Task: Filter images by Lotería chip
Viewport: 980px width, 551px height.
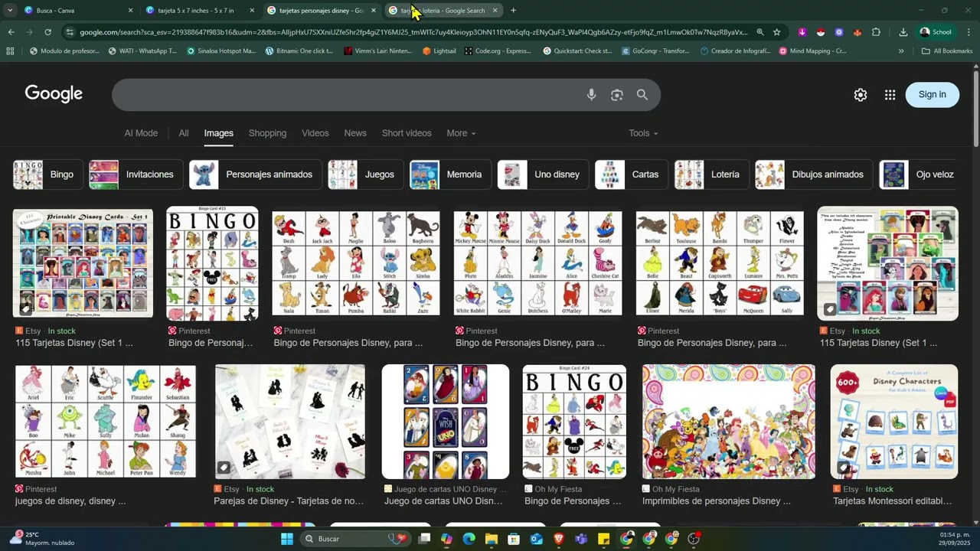Action: point(712,174)
